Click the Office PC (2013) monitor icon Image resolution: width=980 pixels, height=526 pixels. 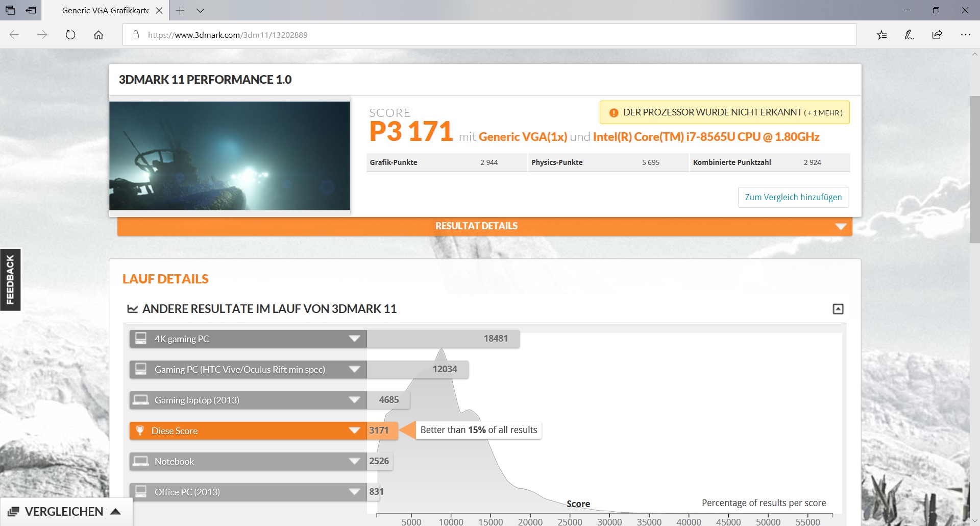[141, 491]
